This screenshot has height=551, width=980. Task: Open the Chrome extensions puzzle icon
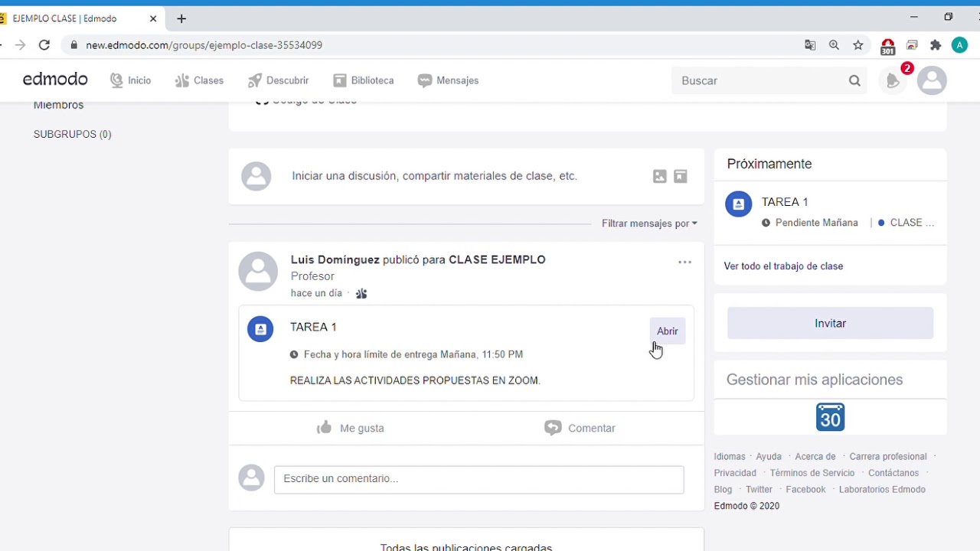[x=936, y=45]
